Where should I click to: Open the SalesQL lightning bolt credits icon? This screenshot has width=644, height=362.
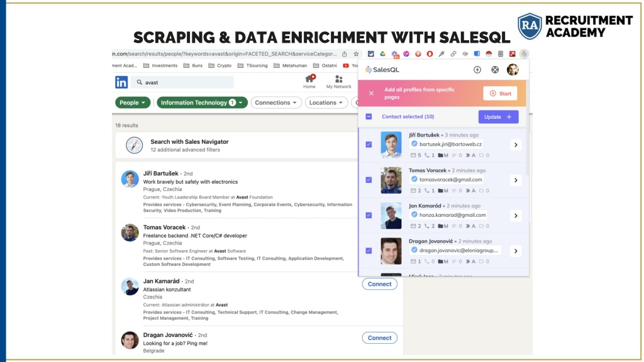pyautogui.click(x=477, y=70)
